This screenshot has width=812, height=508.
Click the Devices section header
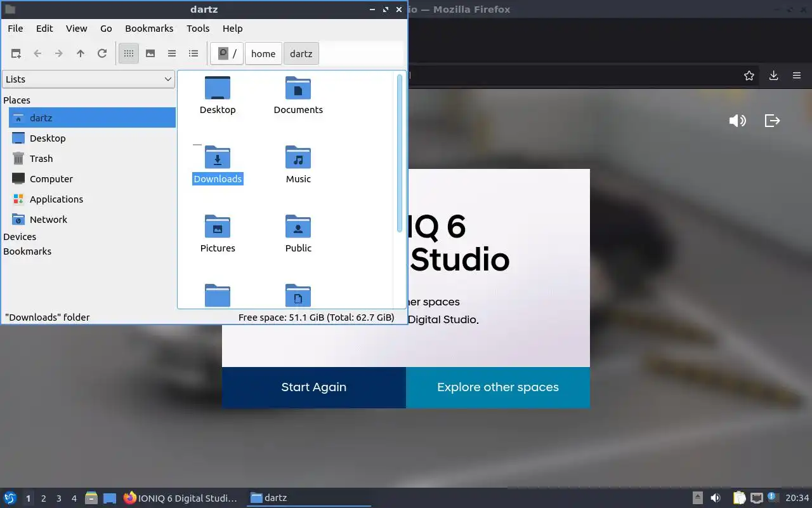click(x=20, y=237)
